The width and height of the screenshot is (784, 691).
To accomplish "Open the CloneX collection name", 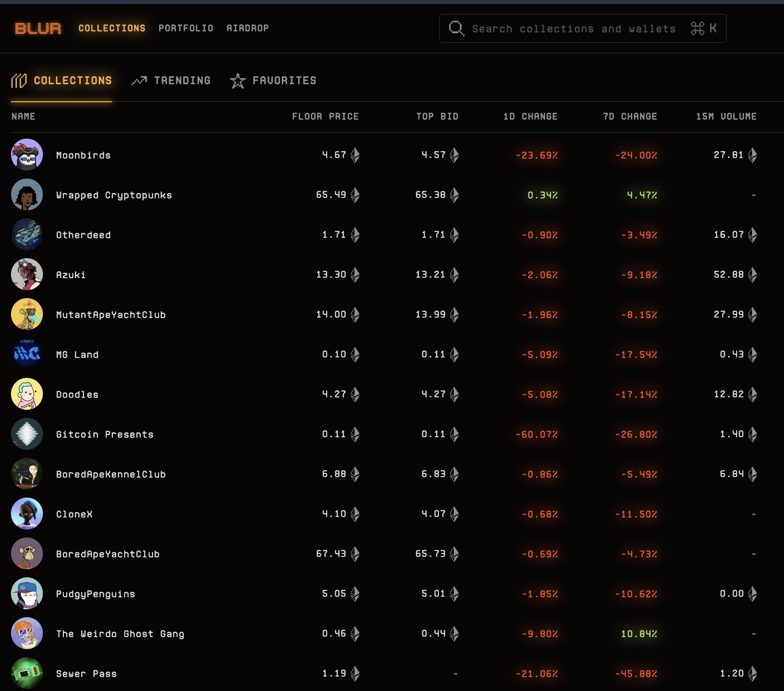I will 74,515.
